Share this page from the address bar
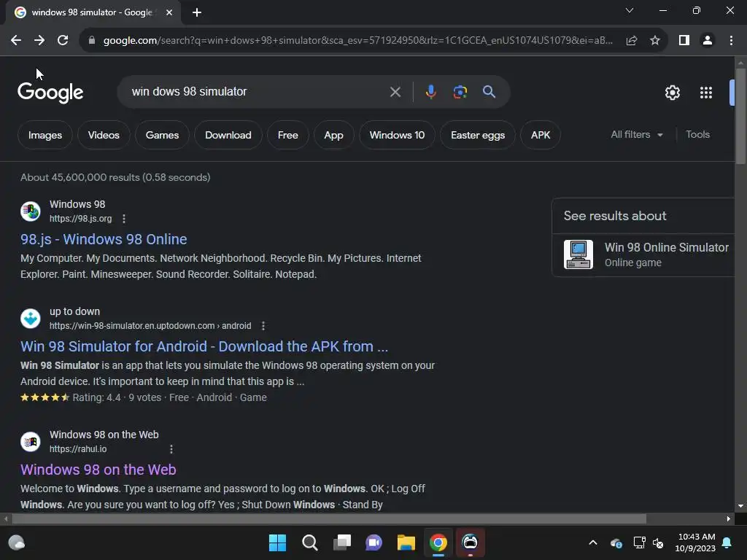 [x=632, y=41]
